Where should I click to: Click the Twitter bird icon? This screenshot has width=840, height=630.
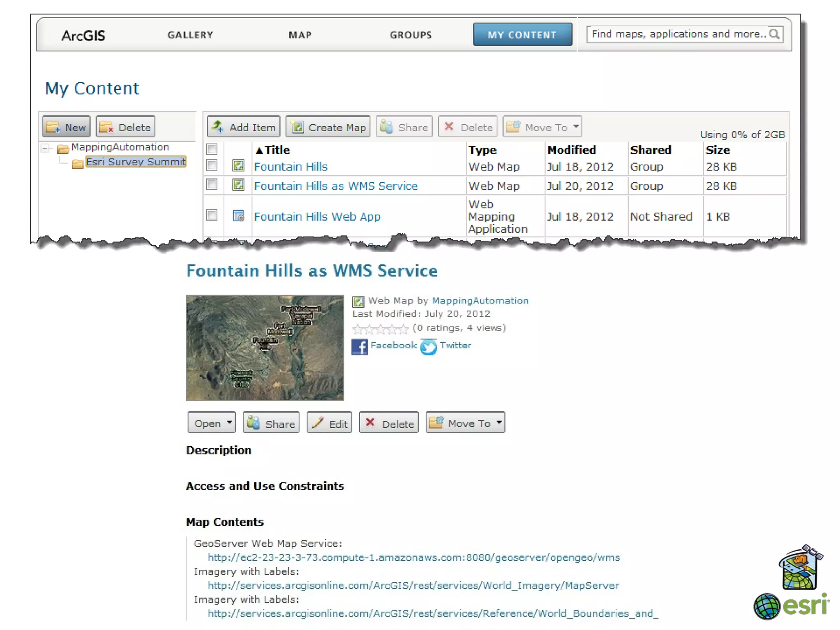click(x=428, y=347)
